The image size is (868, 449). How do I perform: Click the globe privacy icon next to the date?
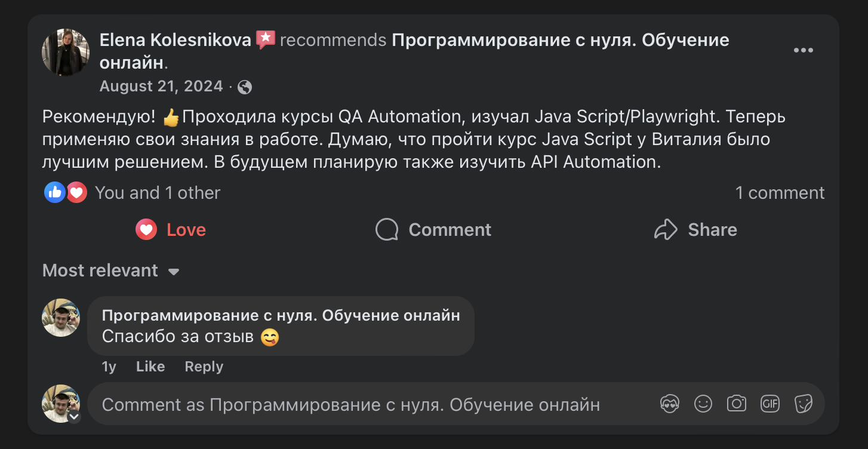[x=244, y=87]
